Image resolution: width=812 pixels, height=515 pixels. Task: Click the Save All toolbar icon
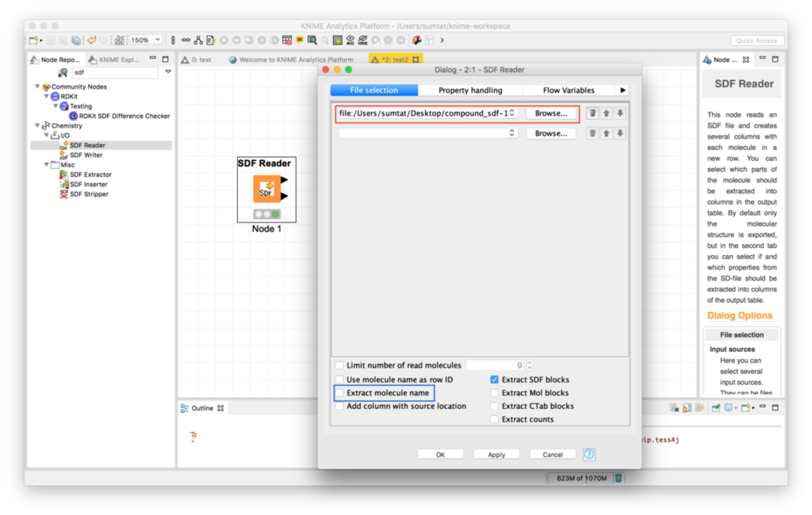(76, 40)
